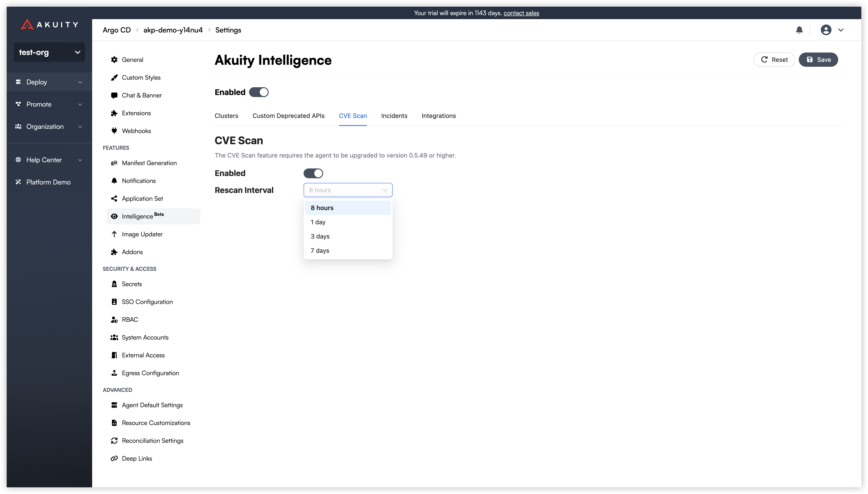Disable the CVE Scan Enabled toggle
This screenshot has width=868, height=494.
click(x=313, y=173)
